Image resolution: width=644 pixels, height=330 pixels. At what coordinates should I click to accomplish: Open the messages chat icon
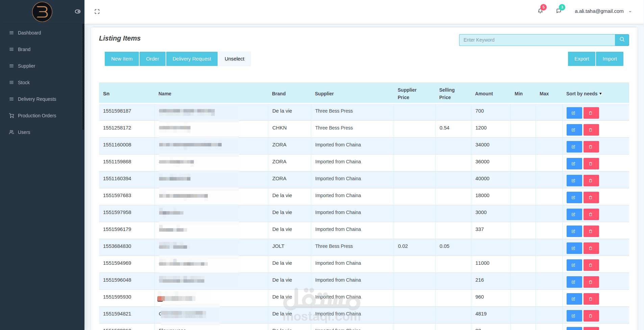click(x=559, y=11)
